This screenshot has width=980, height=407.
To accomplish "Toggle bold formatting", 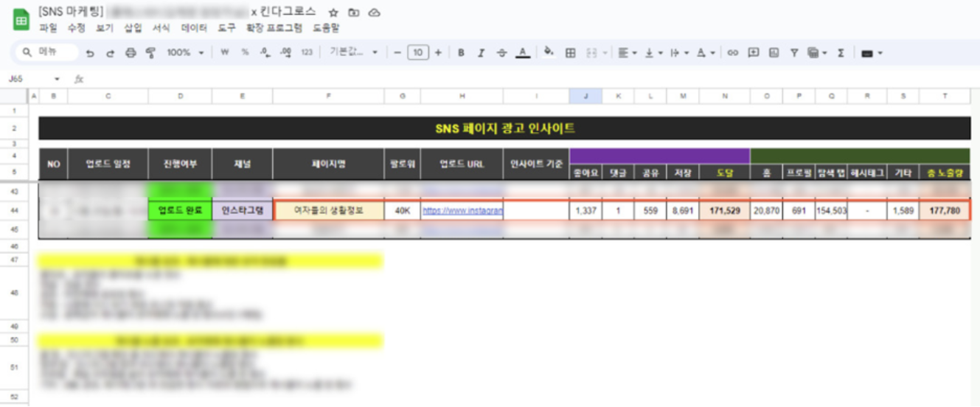I will (x=461, y=53).
